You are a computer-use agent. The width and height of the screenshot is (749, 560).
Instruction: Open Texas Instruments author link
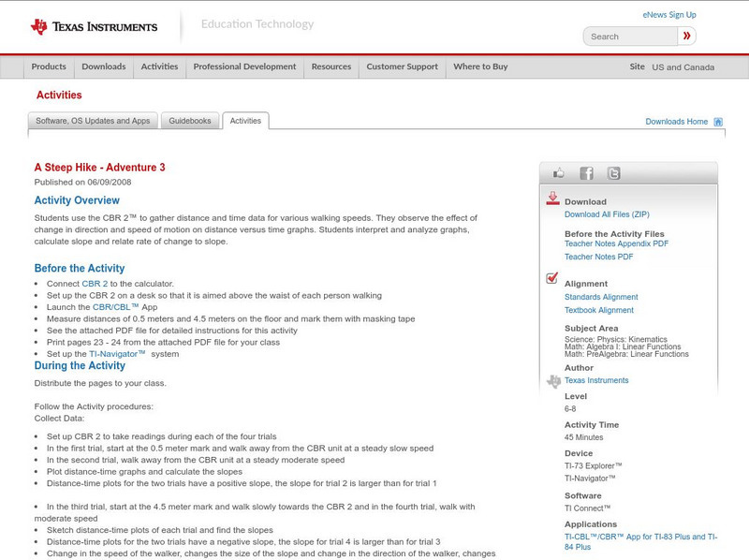[596, 380]
